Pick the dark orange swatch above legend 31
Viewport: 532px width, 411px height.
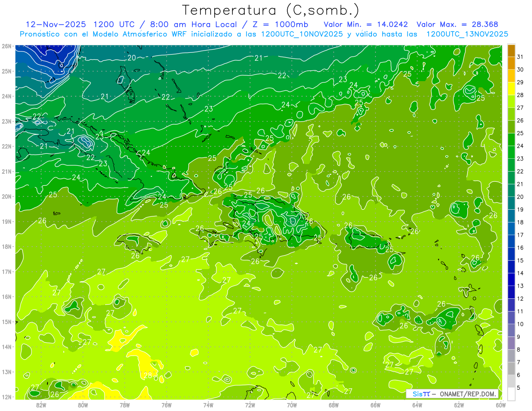(x=511, y=51)
